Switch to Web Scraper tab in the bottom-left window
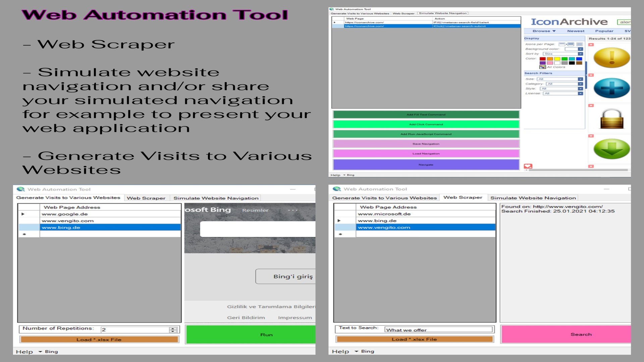The image size is (644, 362). tap(146, 198)
